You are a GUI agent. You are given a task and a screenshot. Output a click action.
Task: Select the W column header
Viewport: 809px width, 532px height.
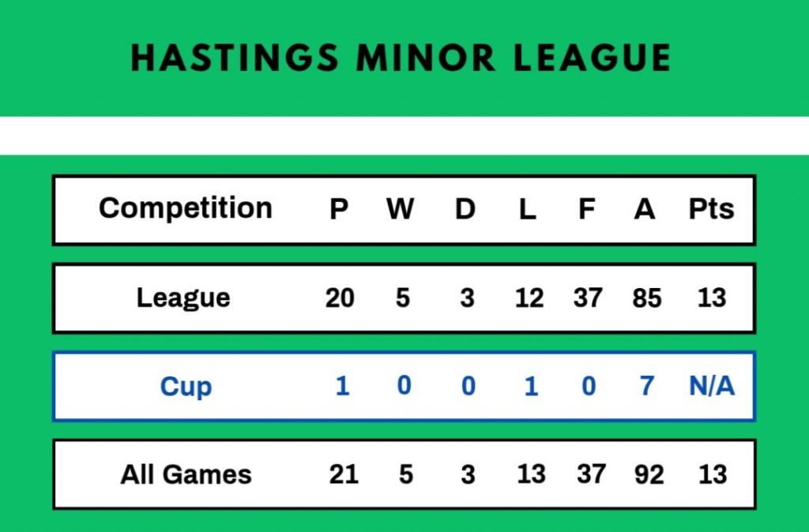click(x=401, y=209)
